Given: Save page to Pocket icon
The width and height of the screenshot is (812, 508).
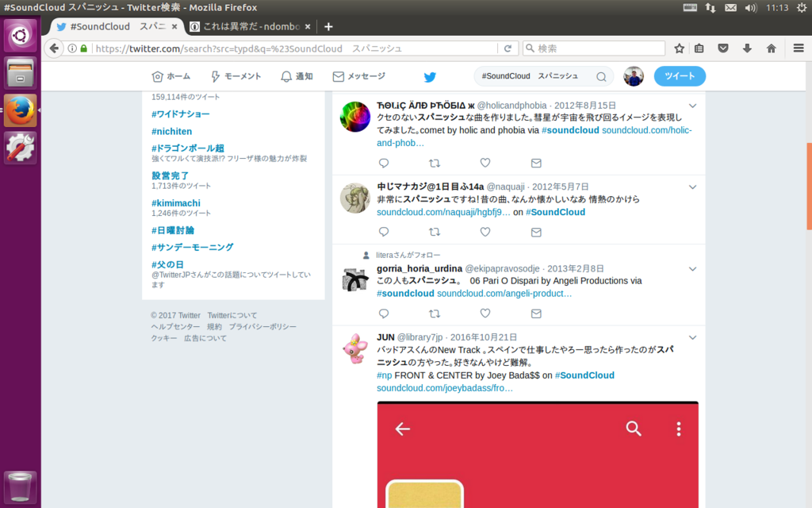Looking at the screenshot, I should 723,48.
